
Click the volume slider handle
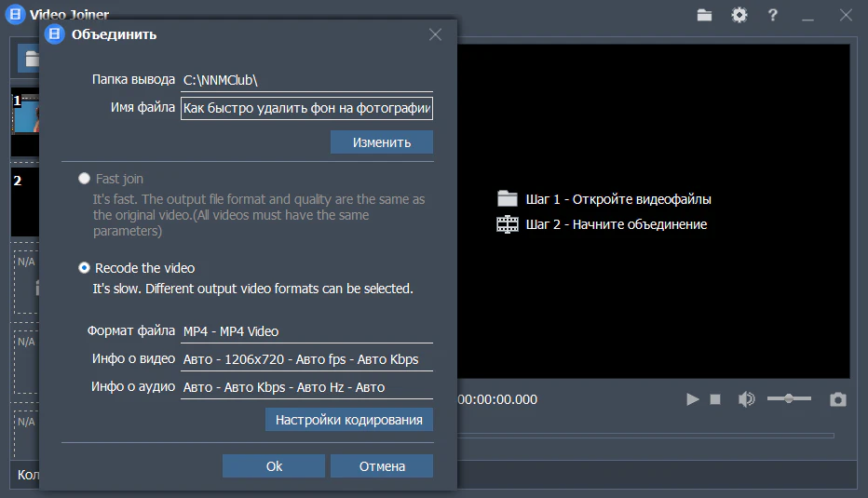pyautogui.click(x=790, y=398)
